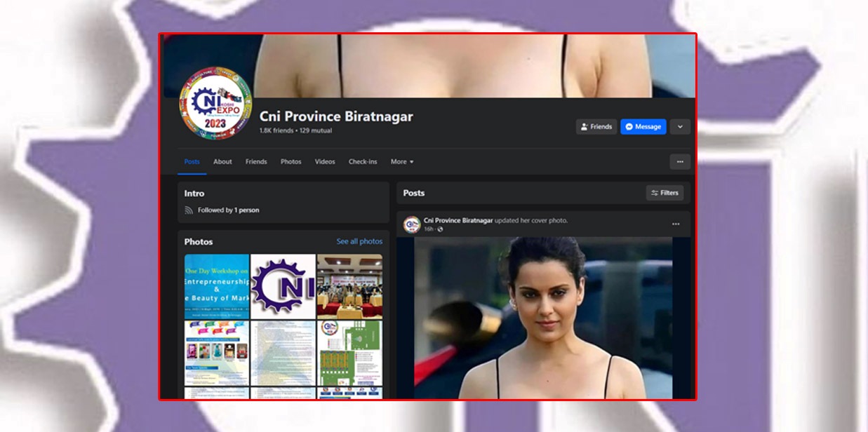Click the follower feed icon in Intro
Viewport: 868px width, 432px height.
[x=189, y=210]
